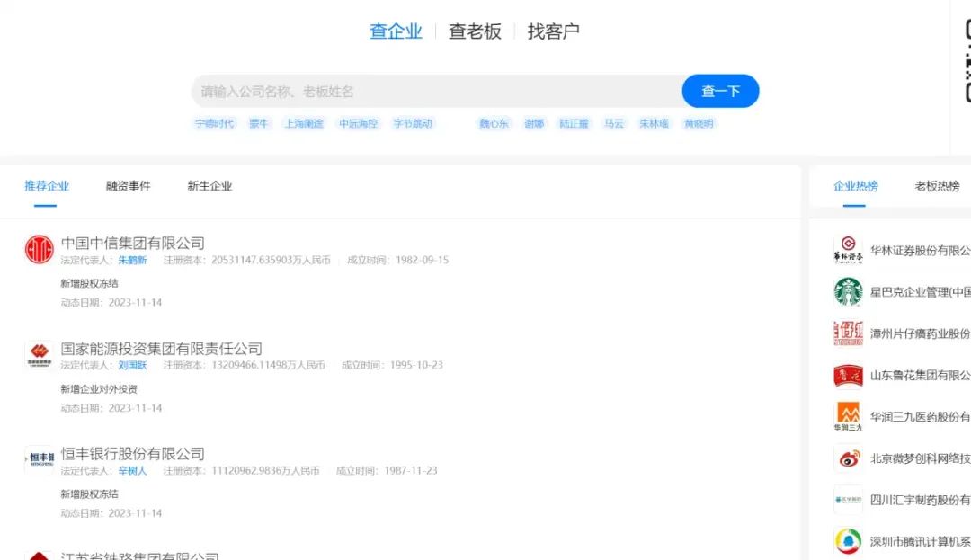Switch to 找客户 search mode
This screenshot has width=971, height=560.
pyautogui.click(x=554, y=31)
